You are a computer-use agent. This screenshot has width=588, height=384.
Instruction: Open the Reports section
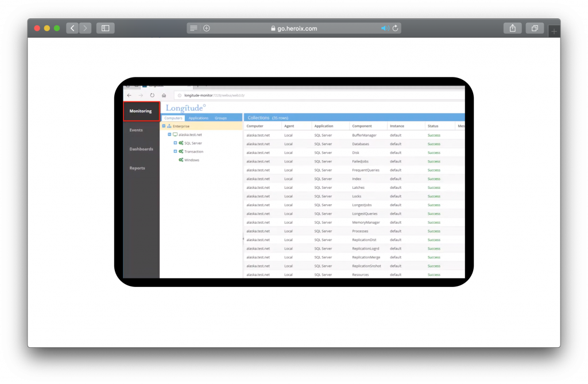click(137, 168)
